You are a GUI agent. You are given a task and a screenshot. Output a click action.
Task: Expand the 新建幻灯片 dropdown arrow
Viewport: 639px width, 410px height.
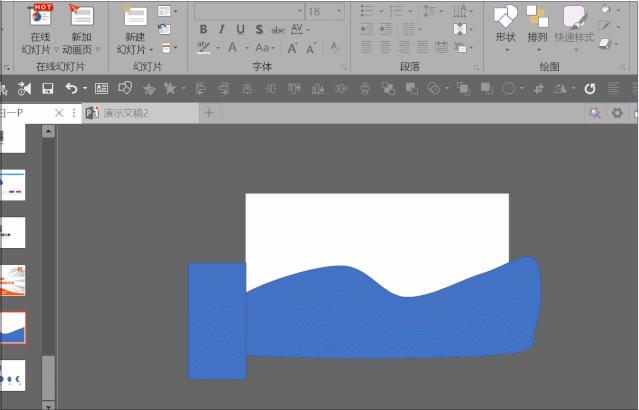coord(152,49)
